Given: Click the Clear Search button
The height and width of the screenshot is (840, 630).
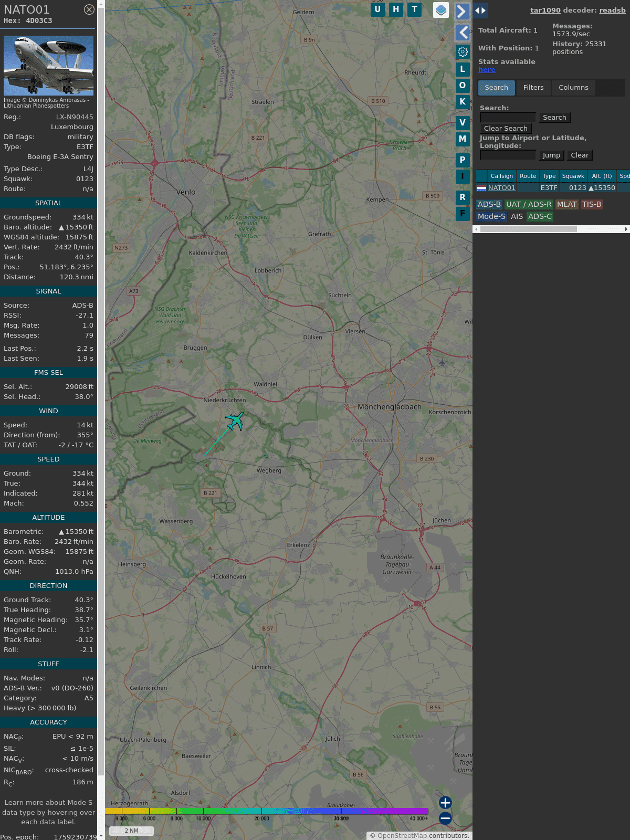Looking at the screenshot, I should [x=506, y=129].
